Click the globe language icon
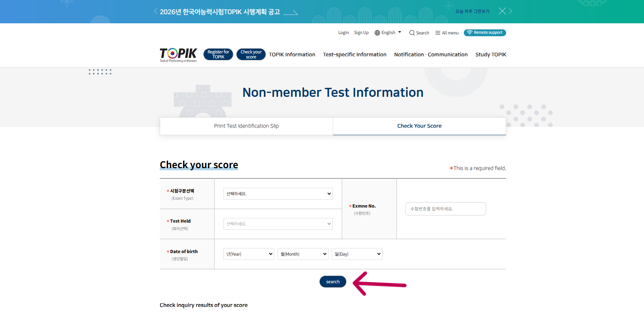Image resolution: width=644 pixels, height=318 pixels. click(377, 33)
